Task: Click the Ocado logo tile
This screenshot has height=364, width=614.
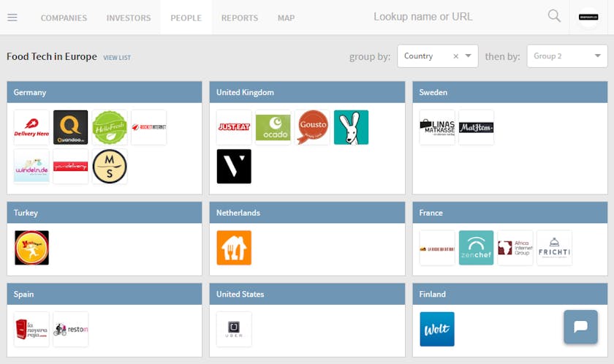Action: click(273, 127)
